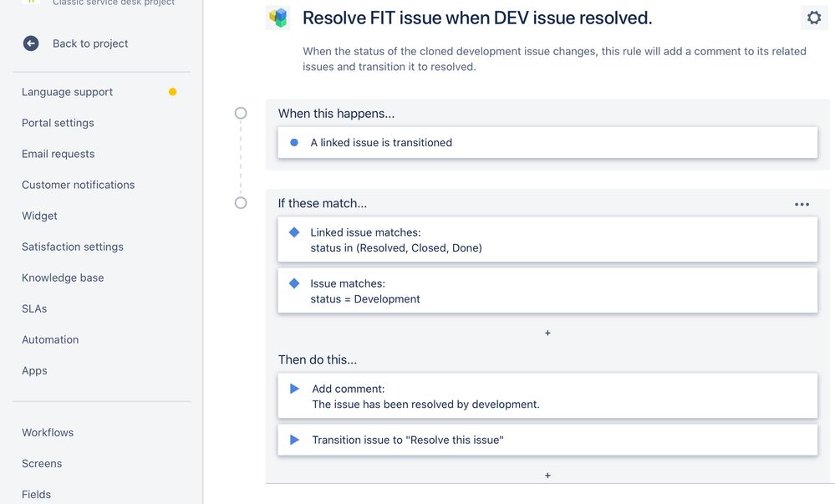The image size is (835, 504).
Task: Edit the Add comment action
Action: pyautogui.click(x=547, y=396)
